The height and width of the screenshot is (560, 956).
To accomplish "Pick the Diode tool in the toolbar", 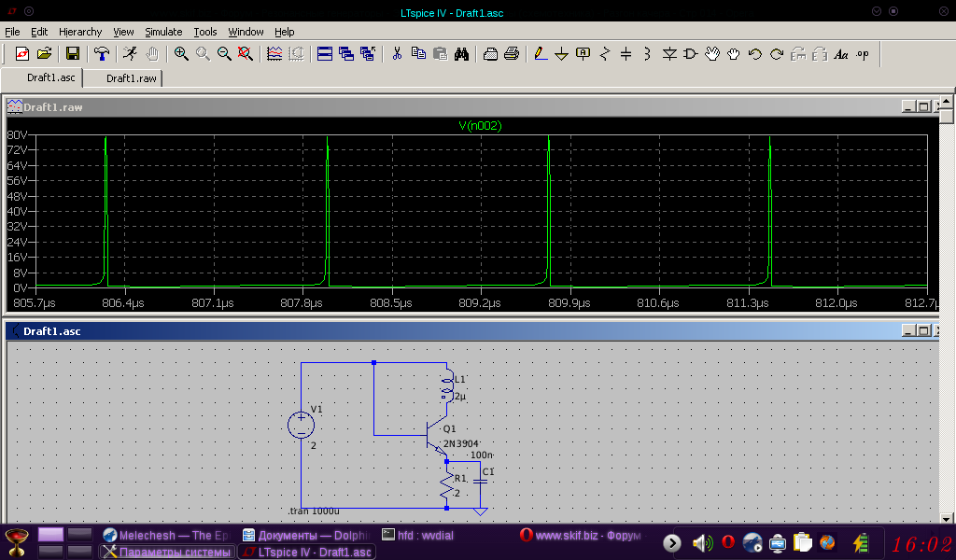I will [x=669, y=53].
